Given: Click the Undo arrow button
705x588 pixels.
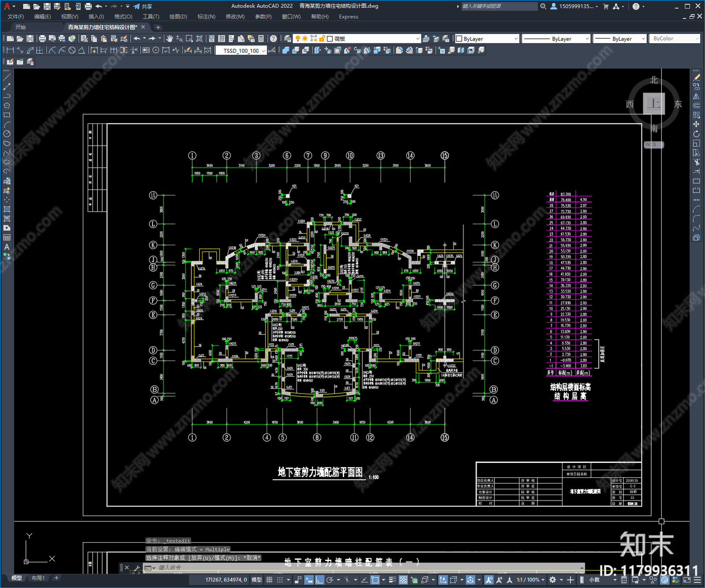Looking at the screenshot, I should (x=137, y=39).
